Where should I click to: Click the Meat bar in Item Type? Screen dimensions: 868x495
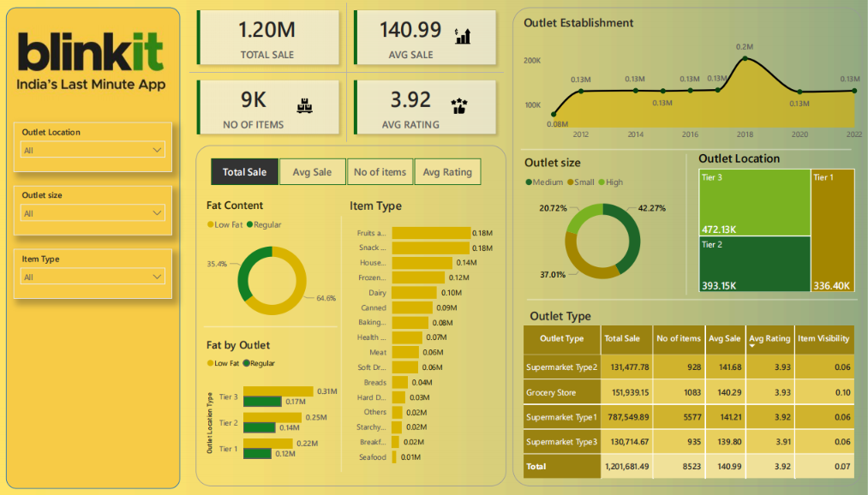pyautogui.click(x=406, y=352)
